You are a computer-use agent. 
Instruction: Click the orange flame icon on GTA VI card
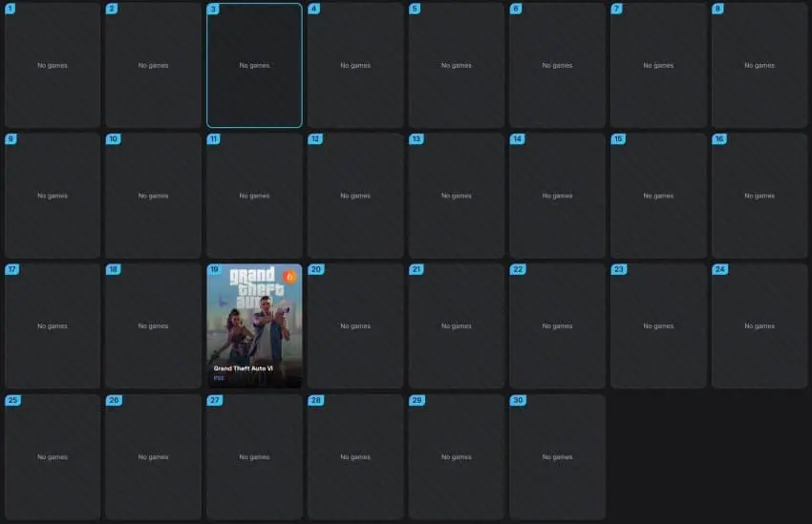click(x=289, y=277)
